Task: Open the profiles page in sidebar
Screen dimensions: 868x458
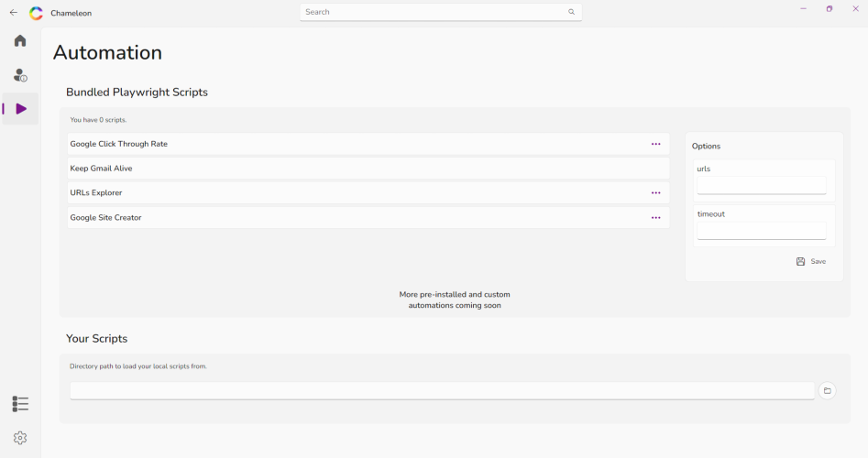Action: coord(20,75)
